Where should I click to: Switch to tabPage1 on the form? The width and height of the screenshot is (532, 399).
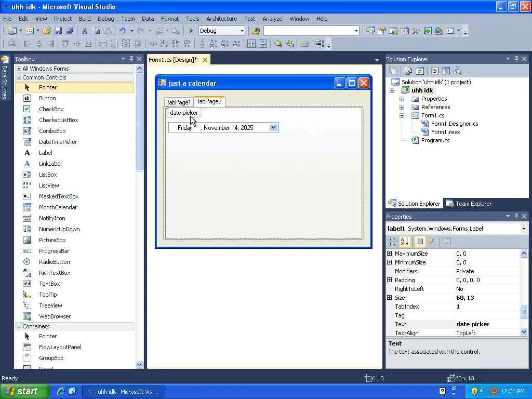coord(179,102)
